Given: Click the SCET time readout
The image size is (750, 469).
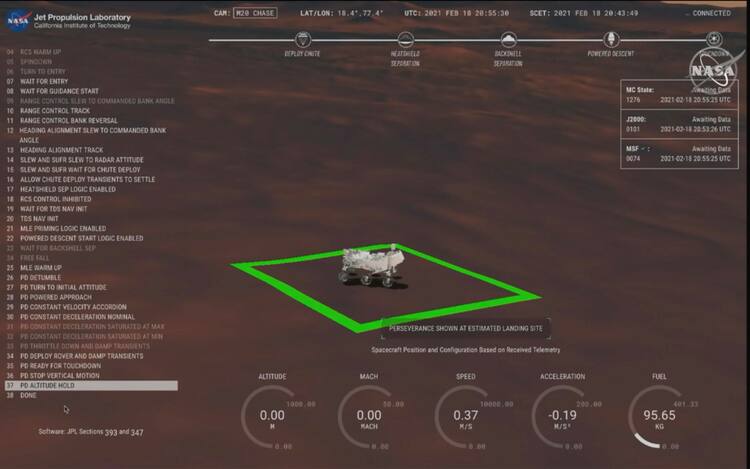Looking at the screenshot, I should (584, 13).
